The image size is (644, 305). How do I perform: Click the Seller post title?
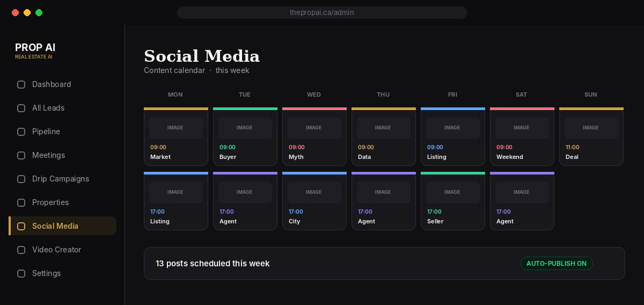click(435, 221)
